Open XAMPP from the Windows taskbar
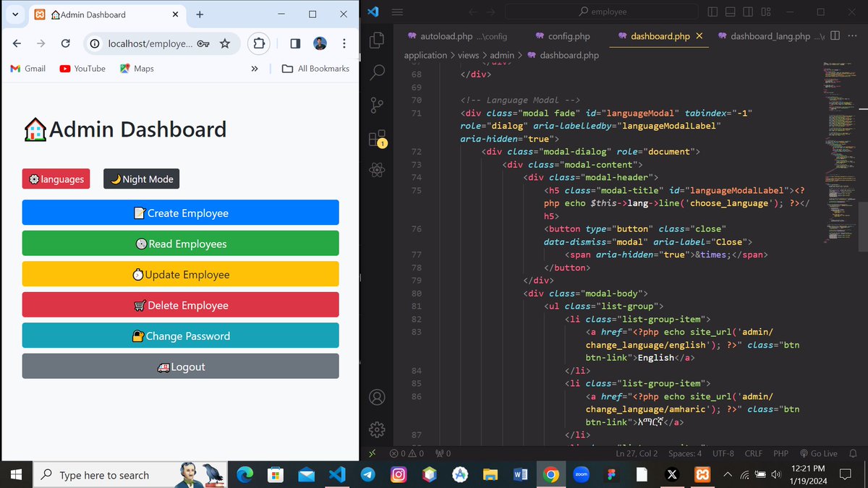 (702, 475)
